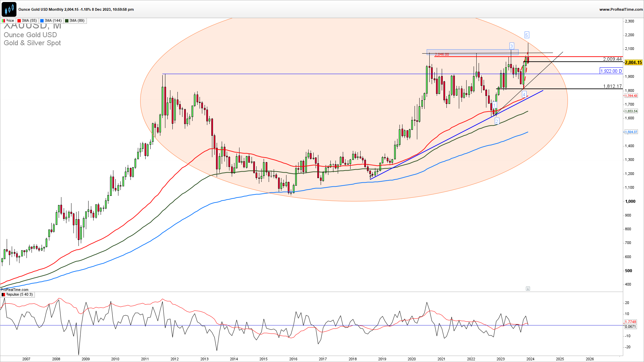644x362 pixels.
Task: Click the ProRealTime candlestick logo icon
Action: (9, 9)
